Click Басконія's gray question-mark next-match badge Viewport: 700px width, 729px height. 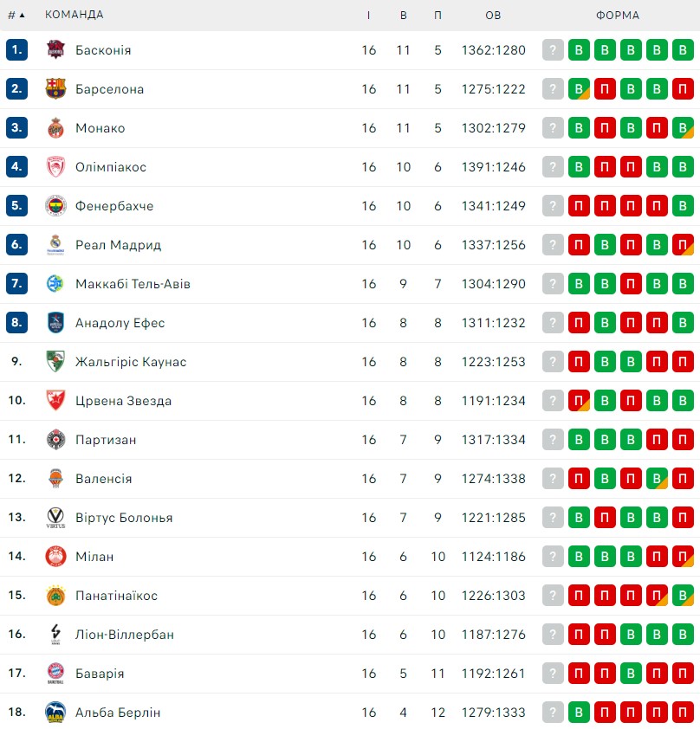tap(553, 49)
